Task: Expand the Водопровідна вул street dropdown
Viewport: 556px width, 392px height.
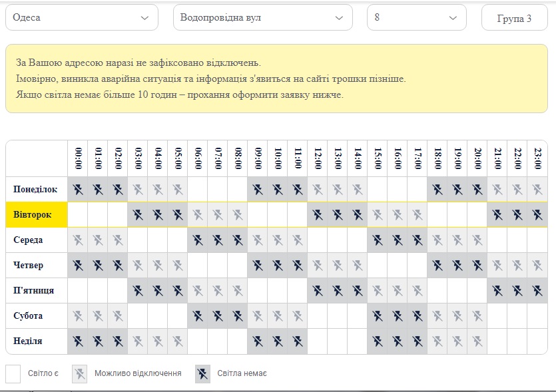Action: tap(263, 17)
